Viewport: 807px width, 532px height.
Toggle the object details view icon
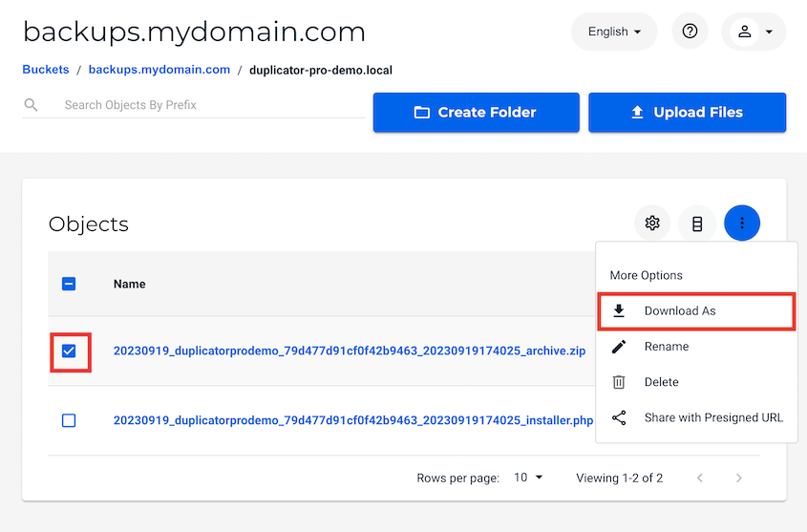pos(697,223)
